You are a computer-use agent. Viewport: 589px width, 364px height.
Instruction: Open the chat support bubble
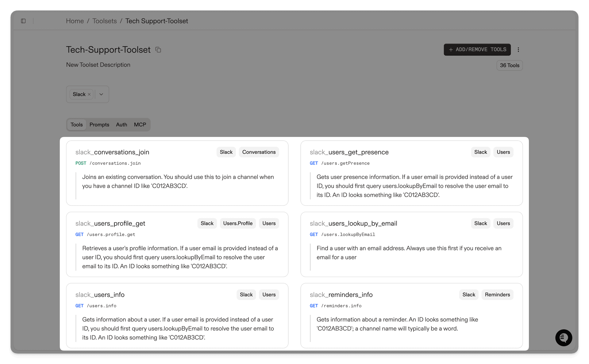(563, 337)
